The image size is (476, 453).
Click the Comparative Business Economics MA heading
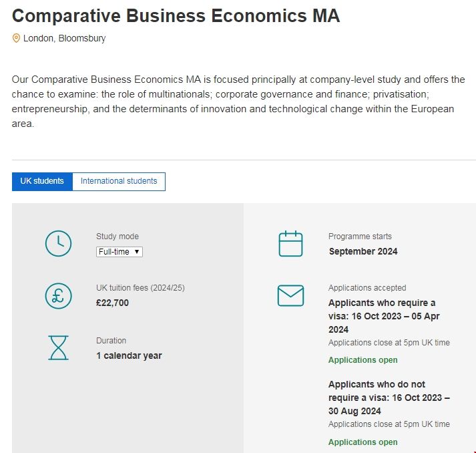tap(176, 16)
